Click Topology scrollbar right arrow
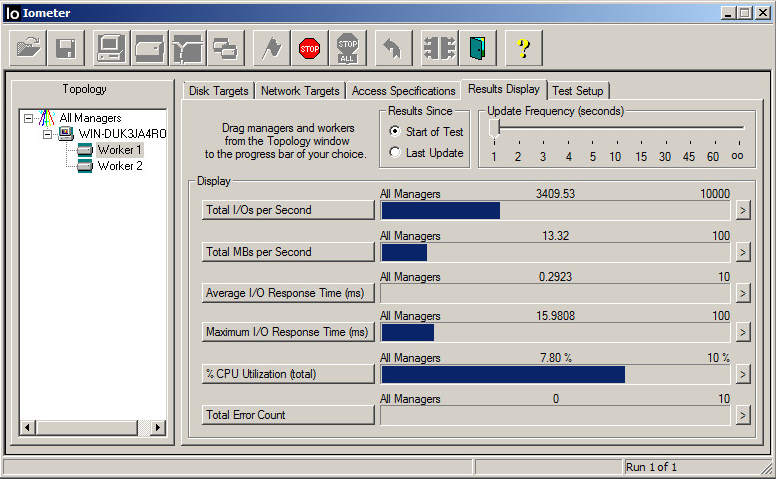This screenshot has width=776, height=479. pos(158,428)
